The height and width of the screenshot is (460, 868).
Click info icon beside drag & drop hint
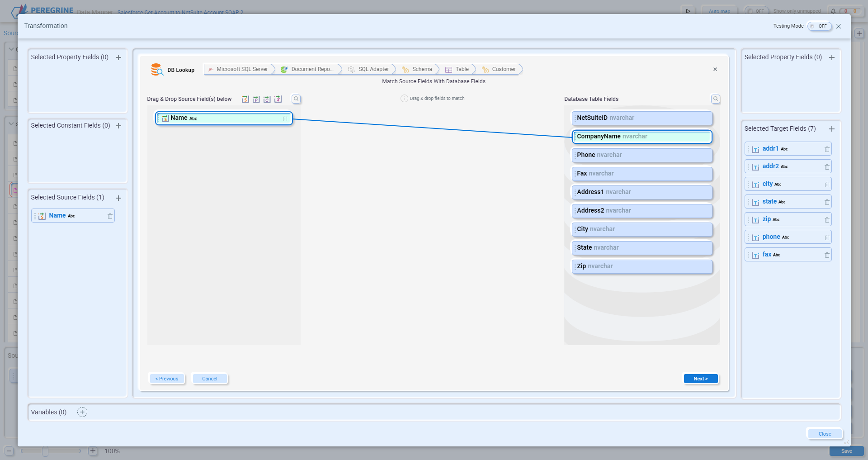(x=404, y=99)
